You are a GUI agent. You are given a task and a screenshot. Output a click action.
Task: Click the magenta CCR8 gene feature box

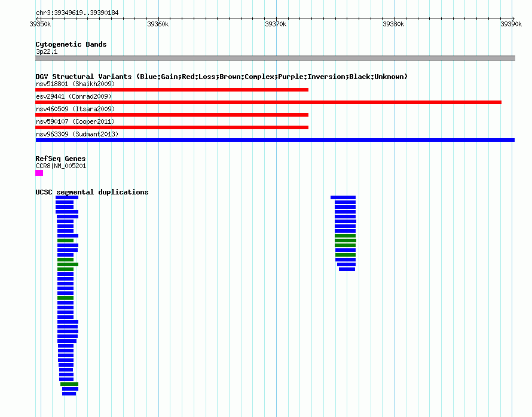(x=39, y=173)
